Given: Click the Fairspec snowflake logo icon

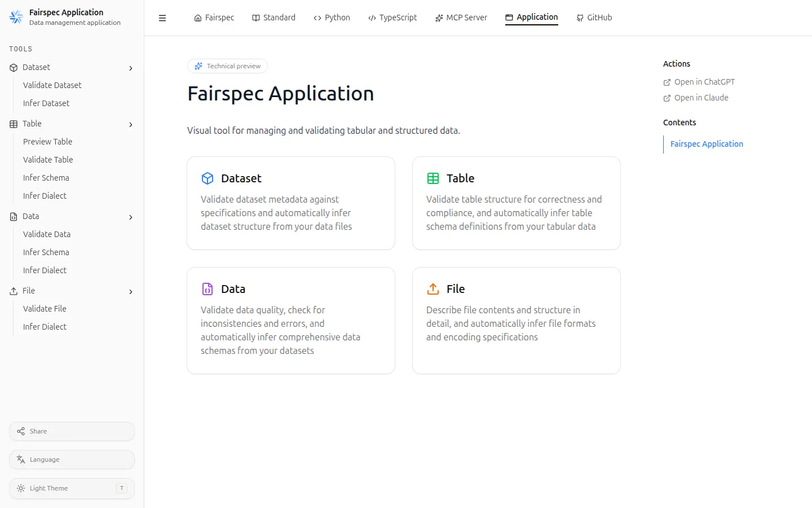Looking at the screenshot, I should click(x=16, y=17).
